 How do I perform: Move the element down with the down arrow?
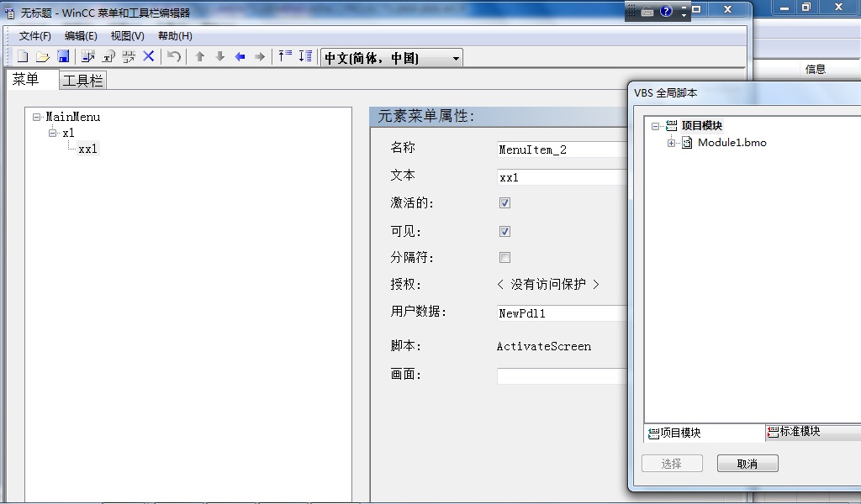pos(219,56)
